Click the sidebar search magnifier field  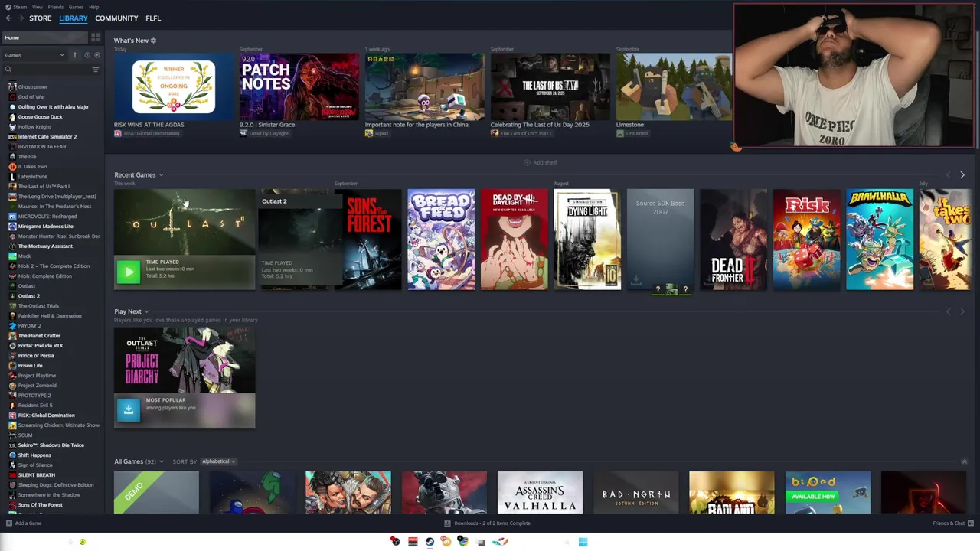(8, 70)
